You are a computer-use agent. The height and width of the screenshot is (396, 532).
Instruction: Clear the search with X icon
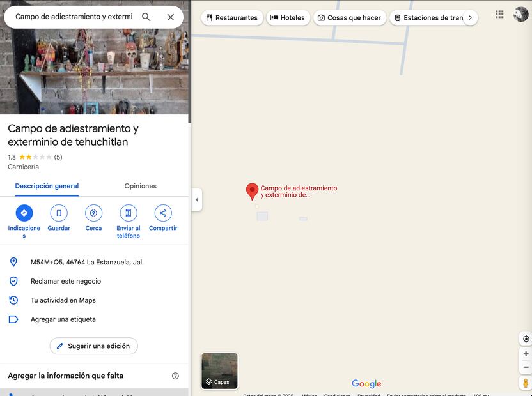pyautogui.click(x=171, y=17)
